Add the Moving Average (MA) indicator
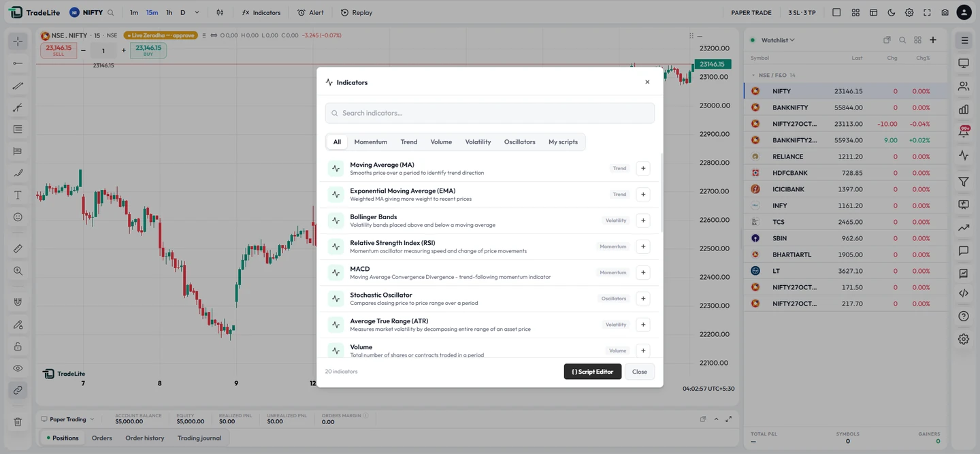This screenshot has width=980, height=454. (x=642, y=168)
